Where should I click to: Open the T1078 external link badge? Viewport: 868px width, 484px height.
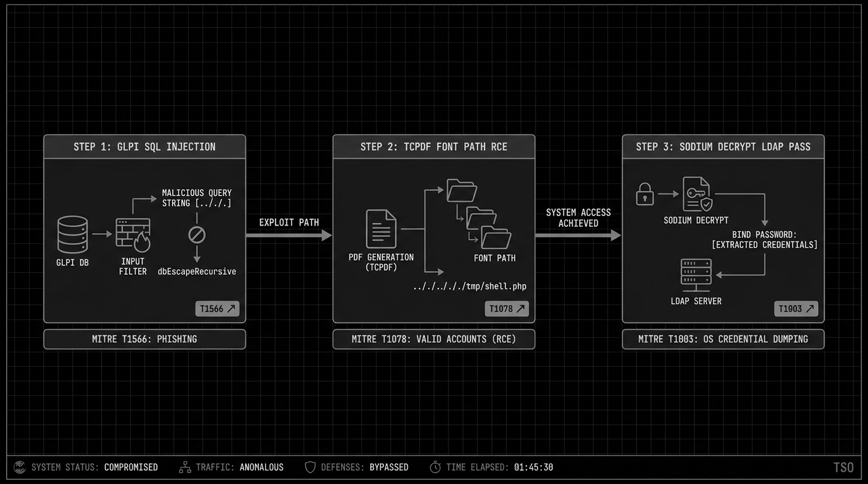(507, 309)
